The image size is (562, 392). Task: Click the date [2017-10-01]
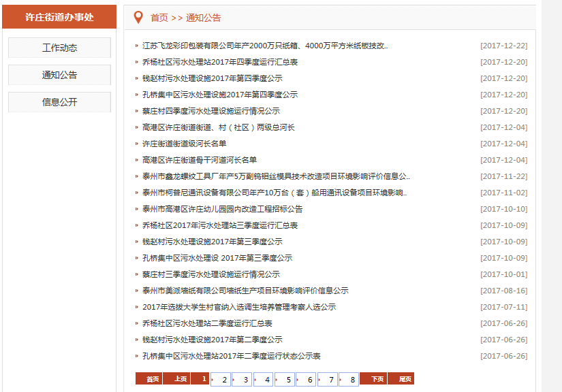[504, 274]
